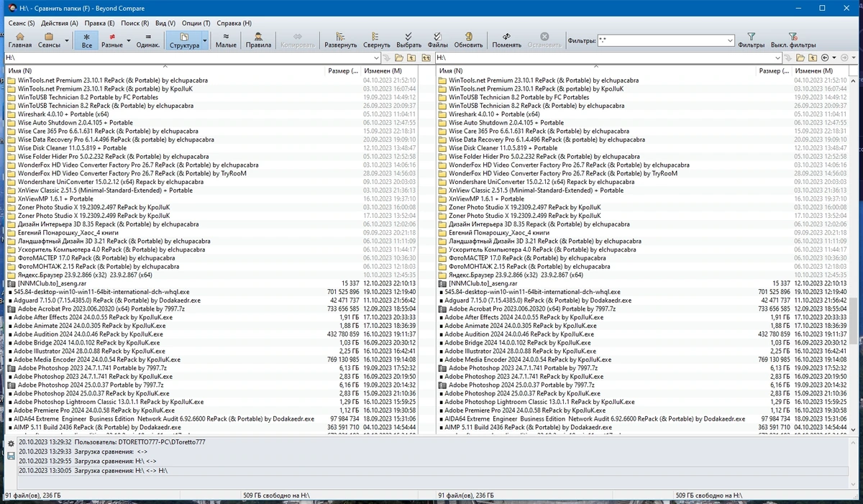Expand the Сеансы dropdown arrow
Screen dimensions: 863x504
(x=67, y=41)
